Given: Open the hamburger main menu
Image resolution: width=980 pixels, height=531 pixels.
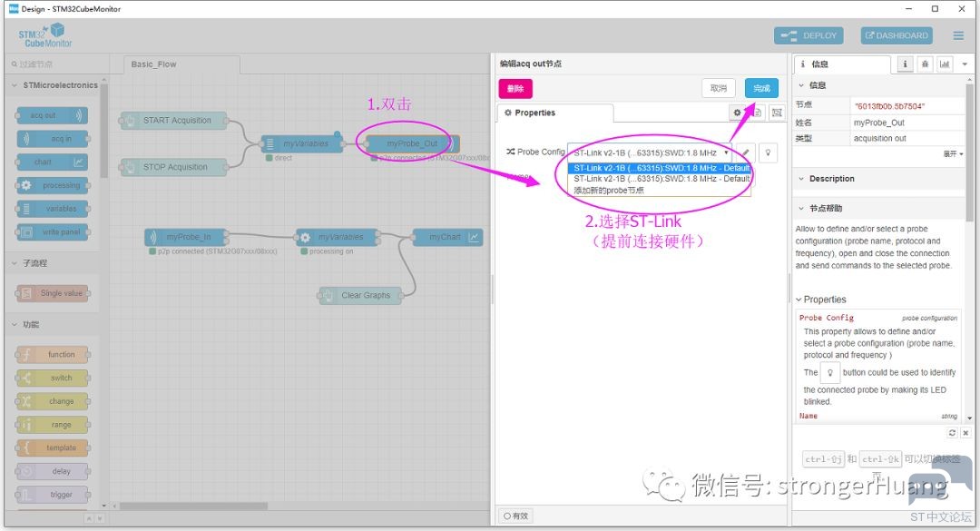Looking at the screenshot, I should tap(958, 35).
